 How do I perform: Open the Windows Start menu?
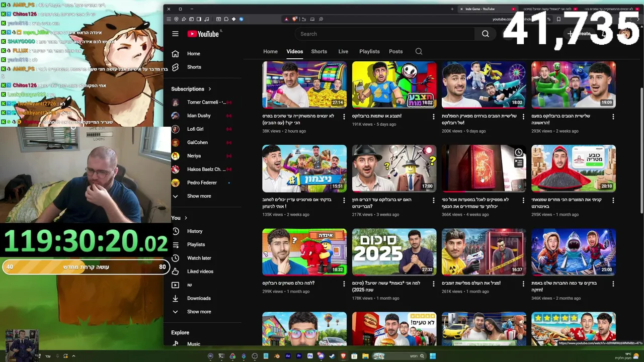[433, 356]
